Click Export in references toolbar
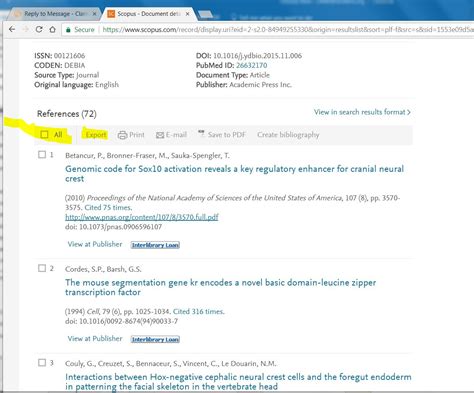The height and width of the screenshot is (393, 474). click(96, 135)
